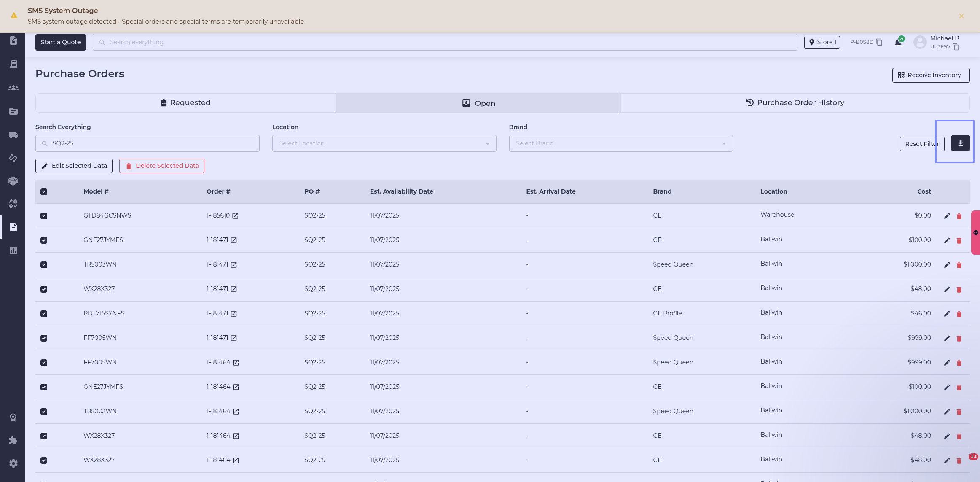
Task: Uncheck the GTD84GCSNWS row checkbox
Action: (44, 216)
